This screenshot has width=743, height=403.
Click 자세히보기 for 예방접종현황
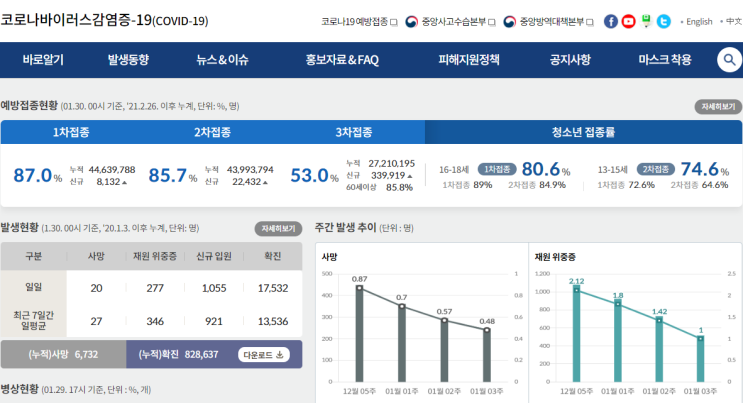(x=718, y=107)
